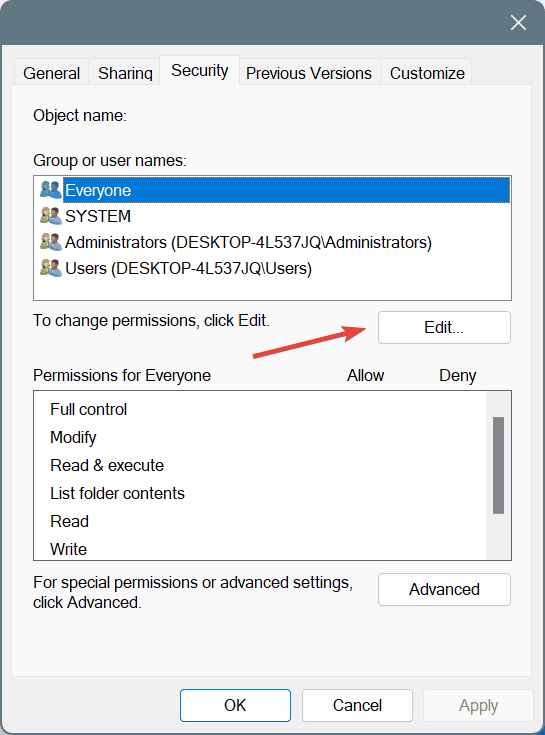Click the Administrators group icon
The width and height of the screenshot is (545, 735).
[51, 242]
